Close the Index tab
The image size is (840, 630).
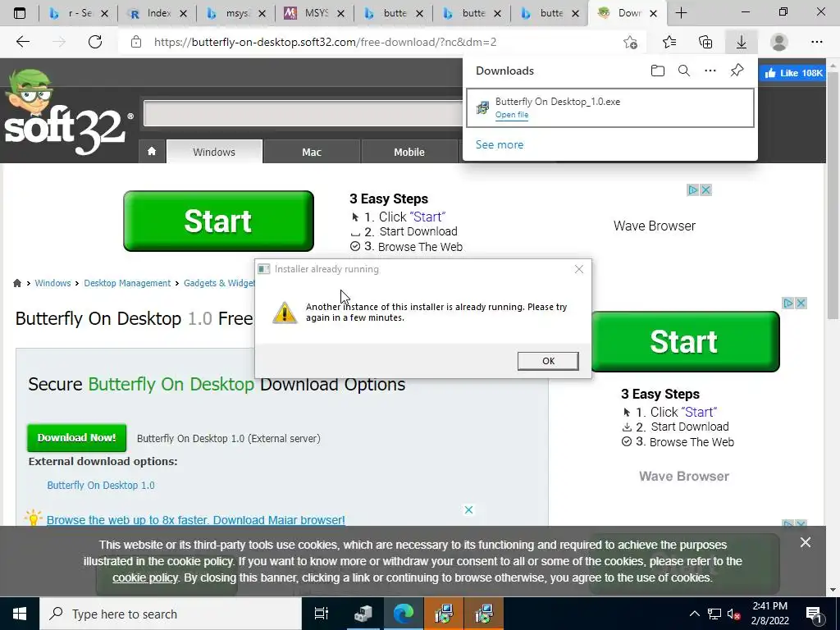[183, 14]
